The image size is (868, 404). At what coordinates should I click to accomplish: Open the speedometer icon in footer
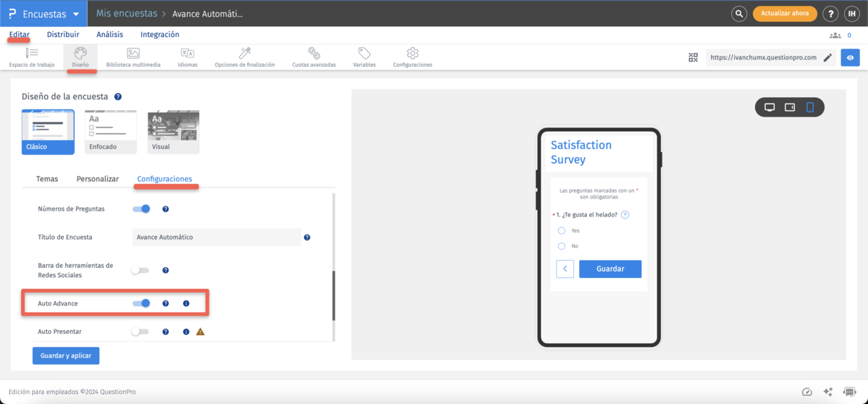(807, 392)
